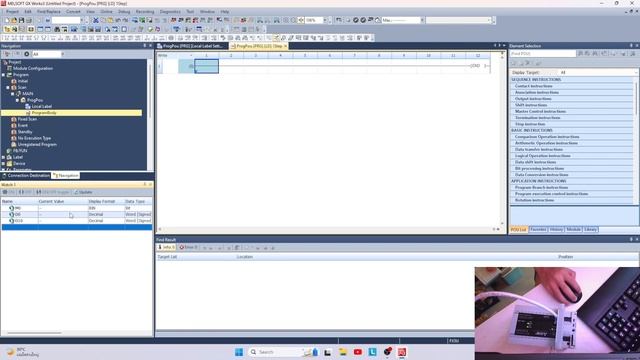The height and width of the screenshot is (360, 640).
Task: Open the Project menu
Action: tap(12, 11)
